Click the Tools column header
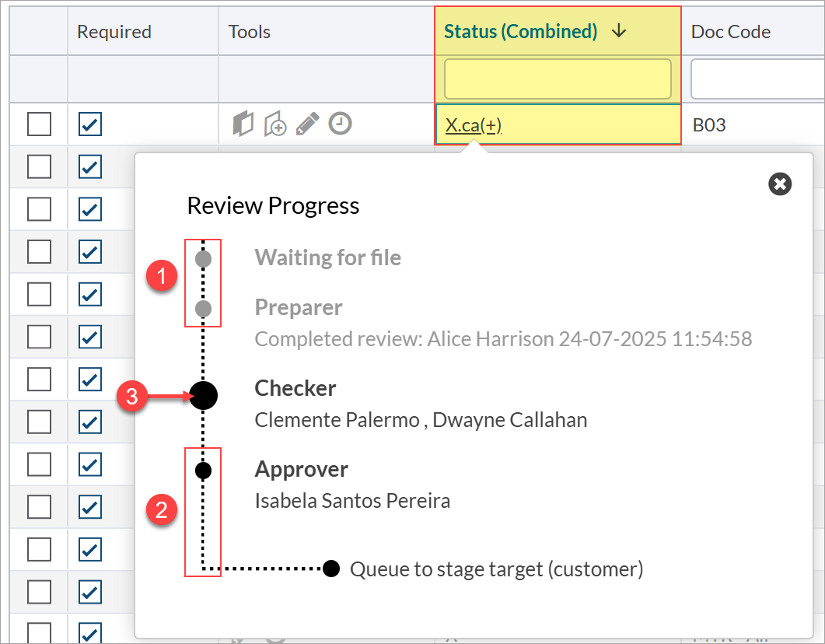 coord(249,32)
